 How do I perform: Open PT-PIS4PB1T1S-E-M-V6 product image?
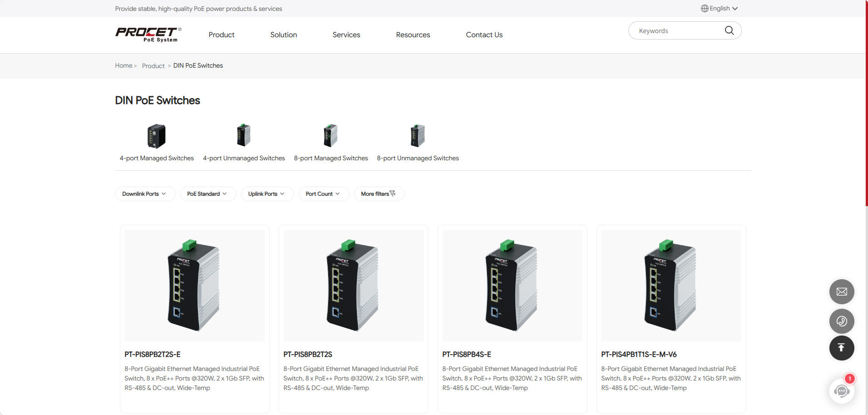click(x=671, y=286)
